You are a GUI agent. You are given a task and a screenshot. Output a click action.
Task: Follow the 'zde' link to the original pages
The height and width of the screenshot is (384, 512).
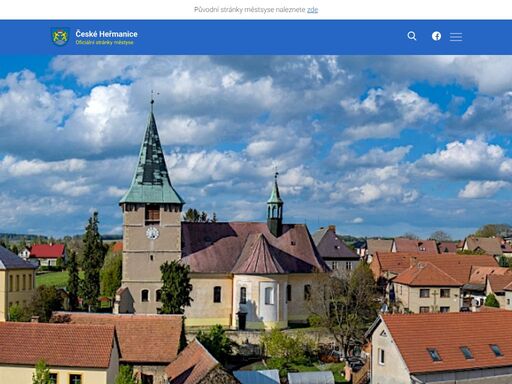coord(312,10)
